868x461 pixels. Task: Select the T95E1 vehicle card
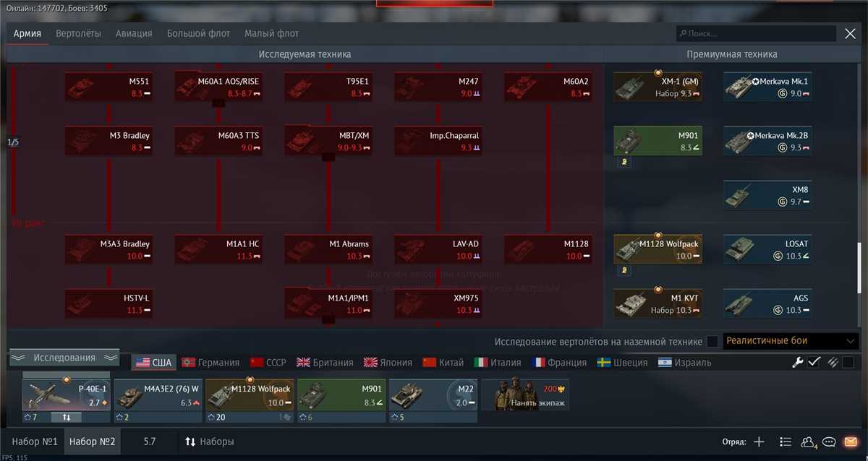click(328, 87)
